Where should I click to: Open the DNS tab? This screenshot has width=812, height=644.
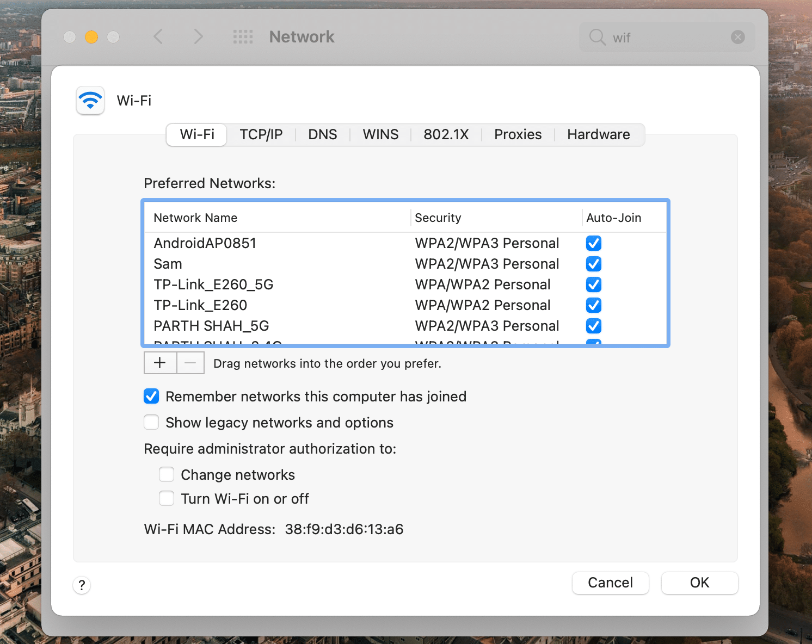click(x=322, y=134)
